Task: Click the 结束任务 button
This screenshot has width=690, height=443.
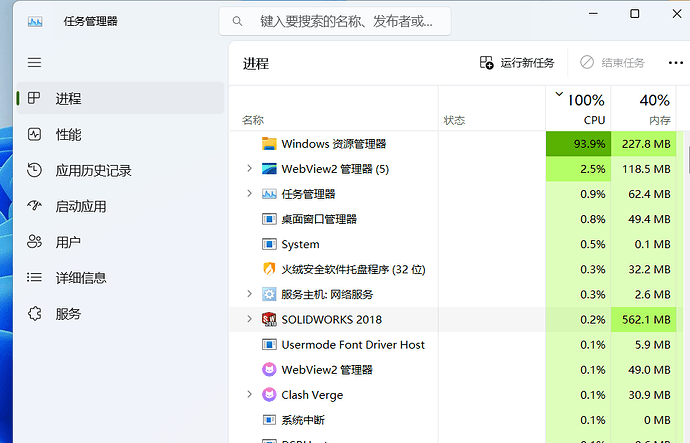Action: 612,63
